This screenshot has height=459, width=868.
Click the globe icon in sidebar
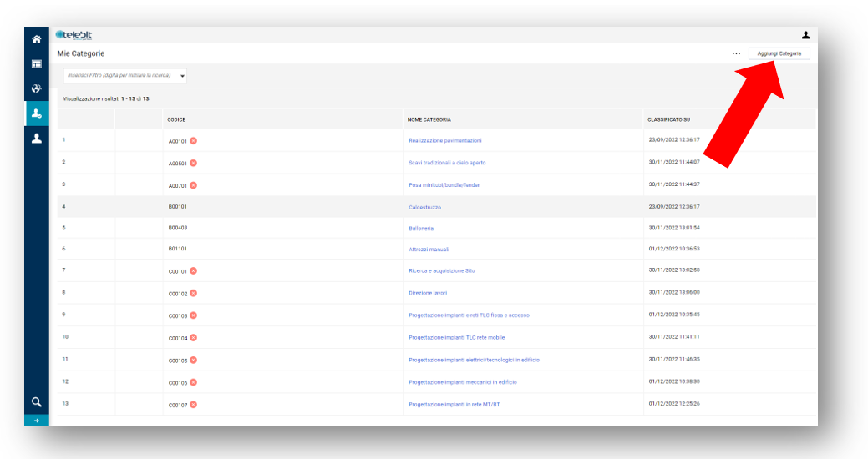pos(37,88)
